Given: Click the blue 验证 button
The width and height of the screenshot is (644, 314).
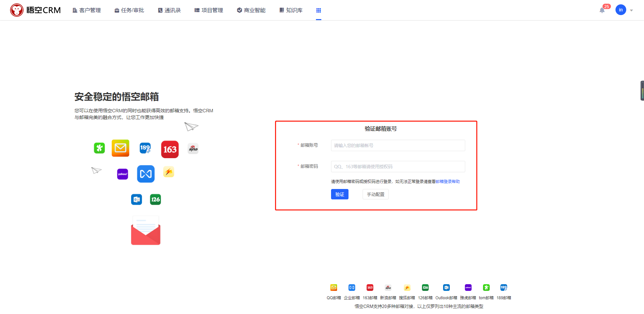Looking at the screenshot, I should point(340,194).
